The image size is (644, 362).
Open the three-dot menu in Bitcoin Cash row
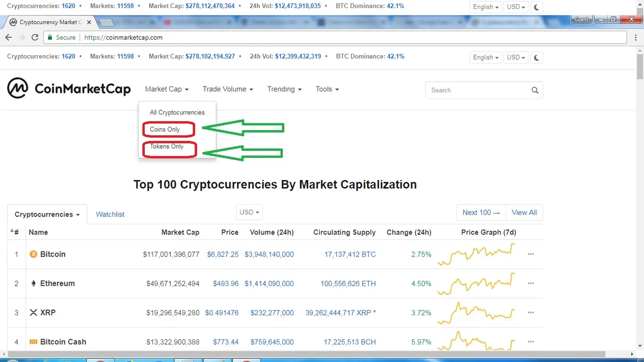pyautogui.click(x=531, y=342)
